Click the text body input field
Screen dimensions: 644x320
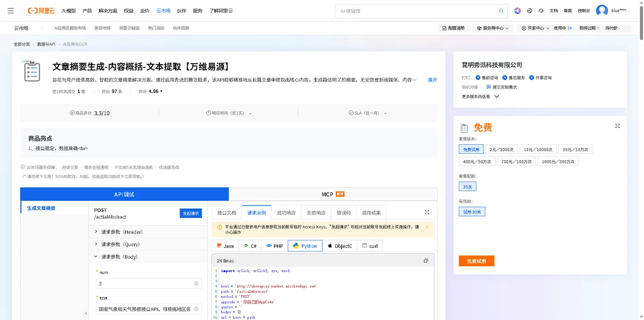[x=149, y=309]
